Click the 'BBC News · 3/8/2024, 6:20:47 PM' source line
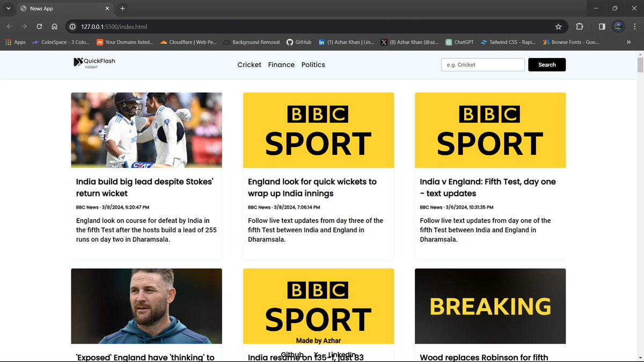 (x=113, y=207)
